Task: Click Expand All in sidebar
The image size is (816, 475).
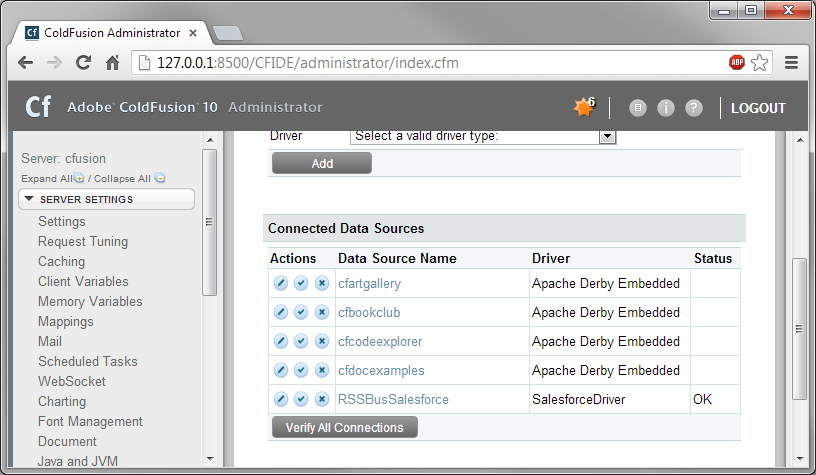Action: [46, 179]
